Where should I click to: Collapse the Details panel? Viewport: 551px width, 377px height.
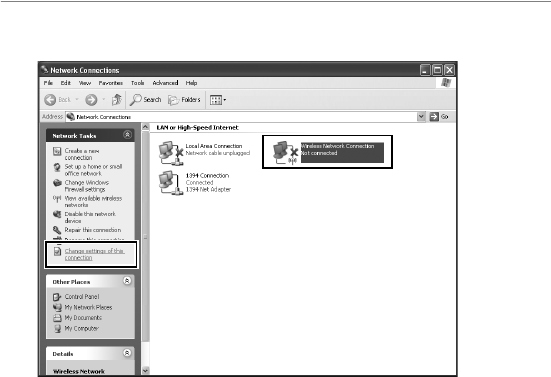pos(127,353)
